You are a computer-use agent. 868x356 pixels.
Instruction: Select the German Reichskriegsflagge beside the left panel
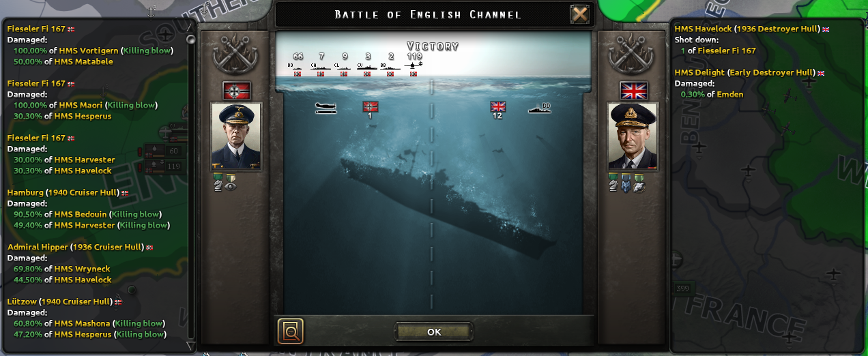click(236, 91)
